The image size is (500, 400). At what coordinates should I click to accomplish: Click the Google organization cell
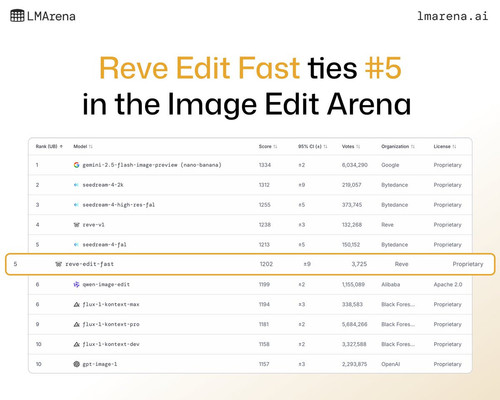[390, 165]
